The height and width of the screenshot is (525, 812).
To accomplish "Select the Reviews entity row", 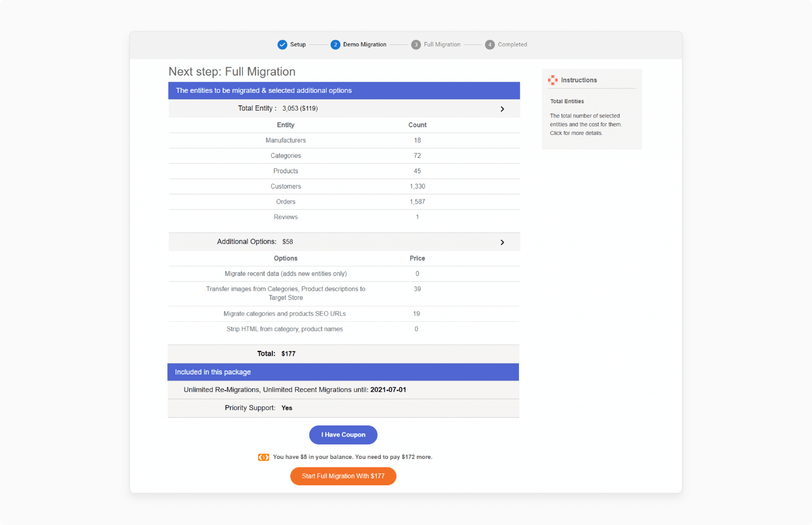I will click(344, 218).
